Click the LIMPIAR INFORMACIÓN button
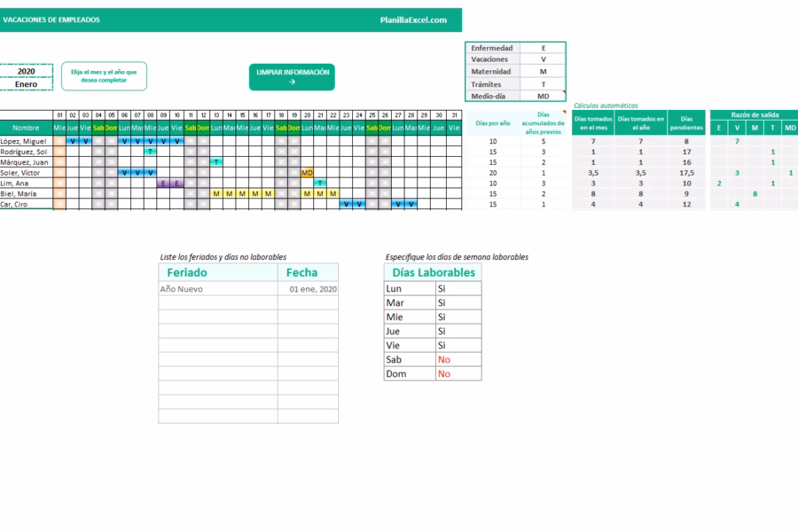Image resolution: width=798 pixels, height=532 pixels. (292, 76)
